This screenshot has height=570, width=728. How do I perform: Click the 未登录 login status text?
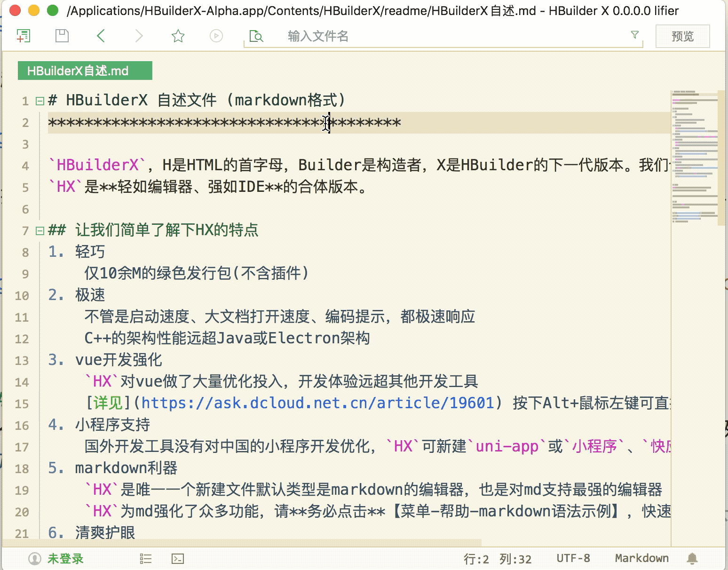pos(65,558)
